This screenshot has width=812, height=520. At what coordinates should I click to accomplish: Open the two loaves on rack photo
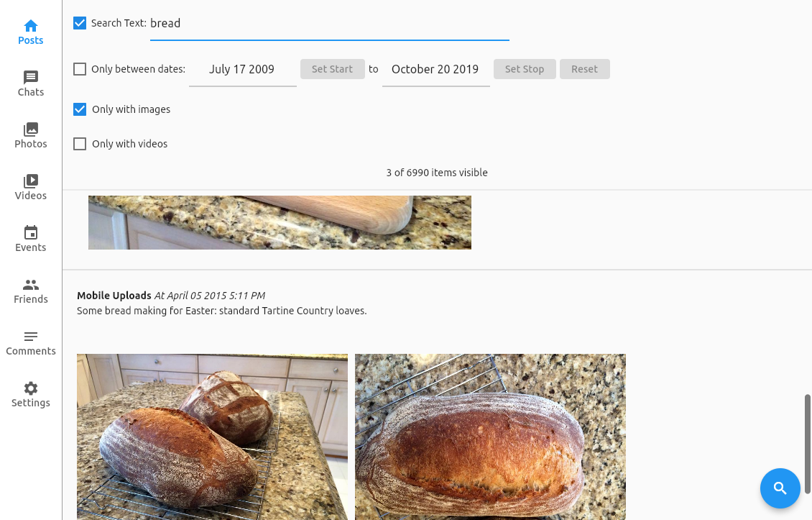[x=212, y=437]
